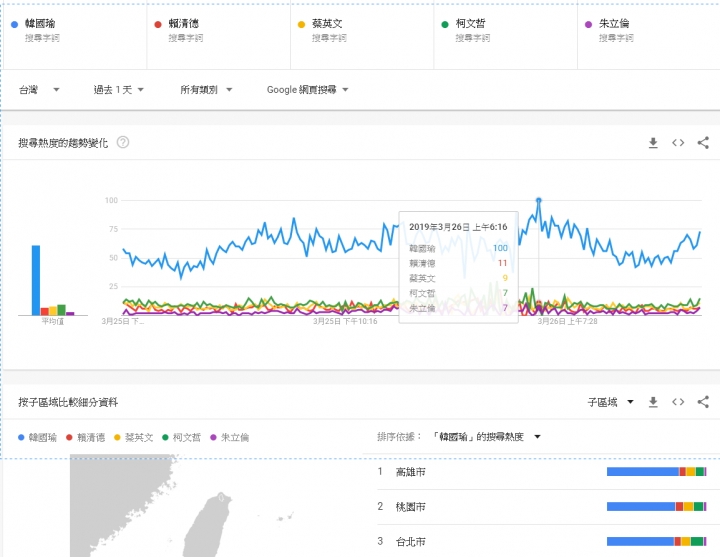
Task: Open the 過去 1 天 time range dropdown
Action: tap(119, 90)
